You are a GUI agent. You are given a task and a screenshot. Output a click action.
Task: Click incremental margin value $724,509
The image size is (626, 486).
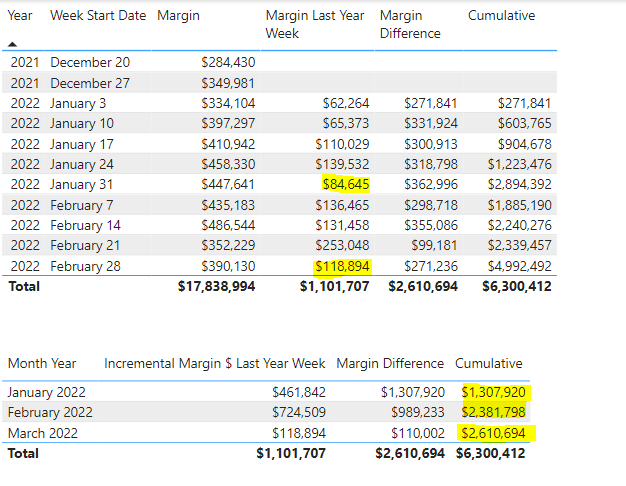point(299,412)
